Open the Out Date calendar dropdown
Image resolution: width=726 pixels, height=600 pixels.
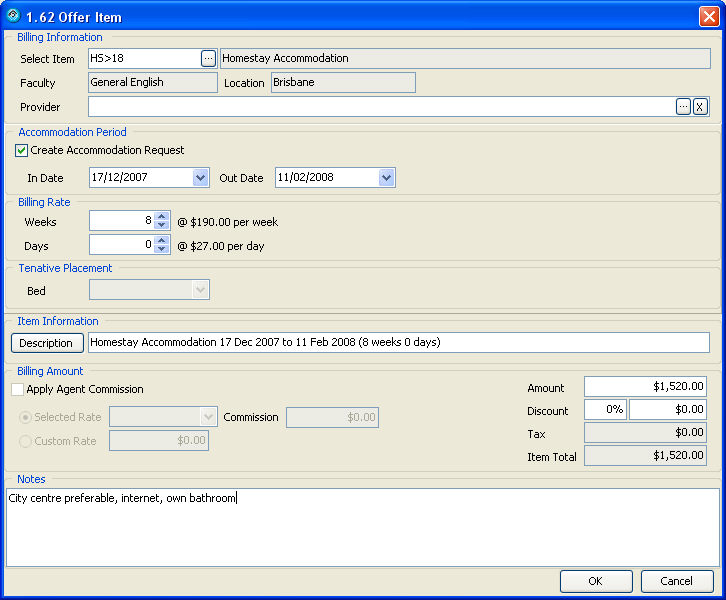coord(386,178)
